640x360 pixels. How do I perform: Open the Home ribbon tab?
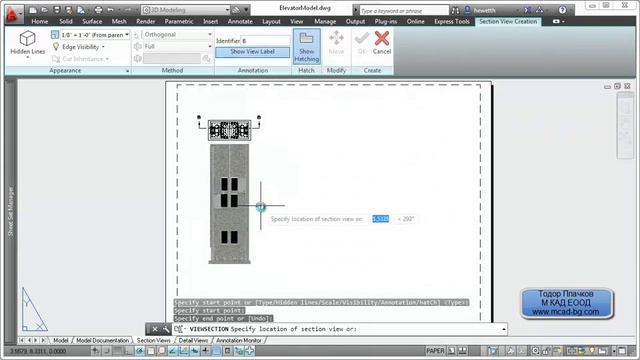coord(40,22)
